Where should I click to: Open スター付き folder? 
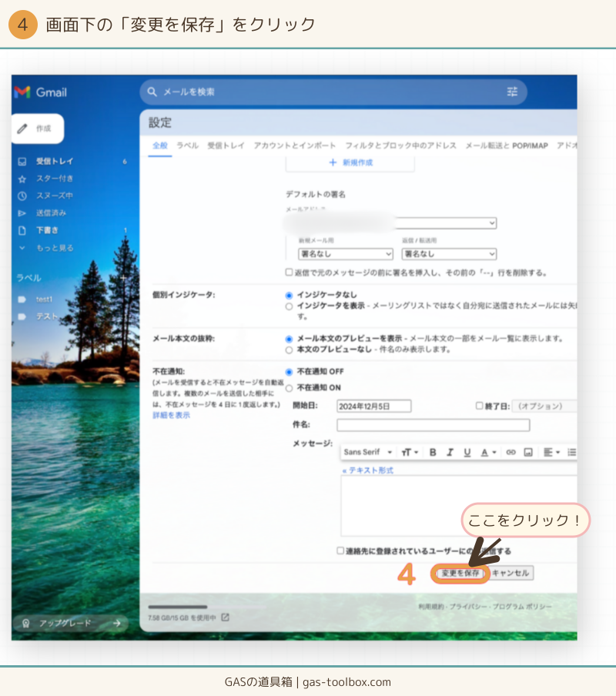[x=54, y=179]
